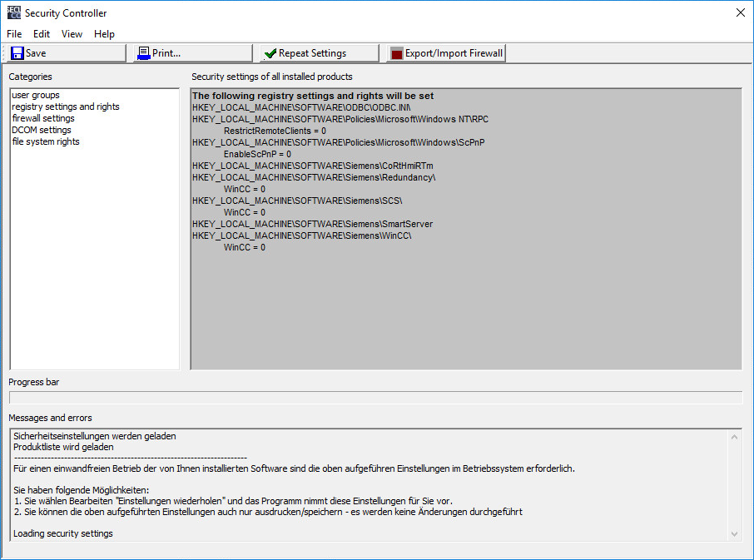Click the 'Categories' label
This screenshot has width=754, height=560.
pos(30,77)
